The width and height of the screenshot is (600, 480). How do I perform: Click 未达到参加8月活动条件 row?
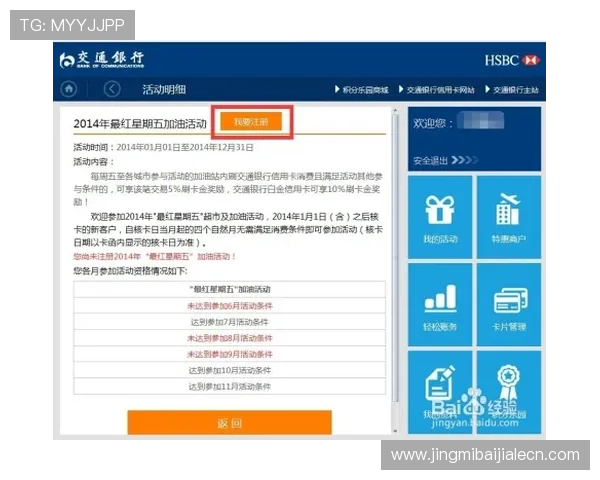click(230, 338)
